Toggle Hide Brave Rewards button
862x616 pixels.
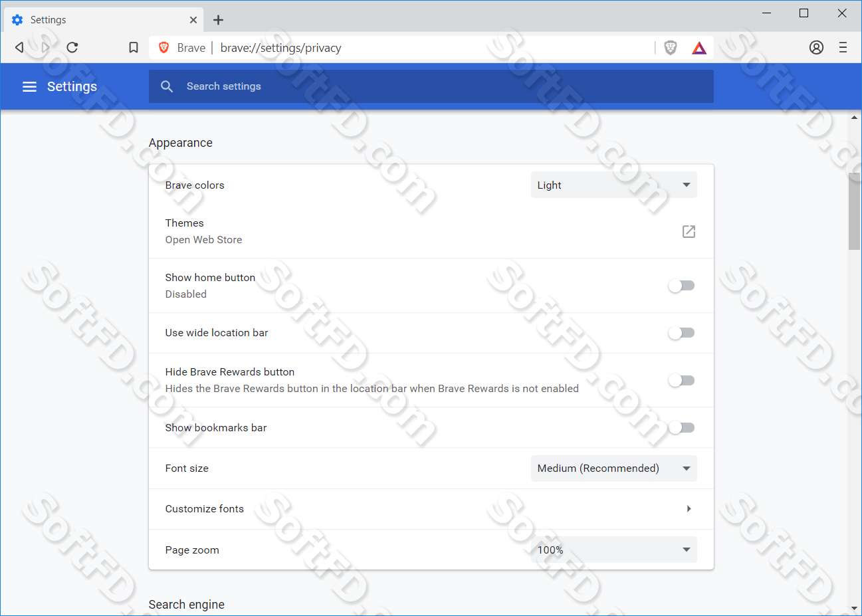[x=681, y=380]
